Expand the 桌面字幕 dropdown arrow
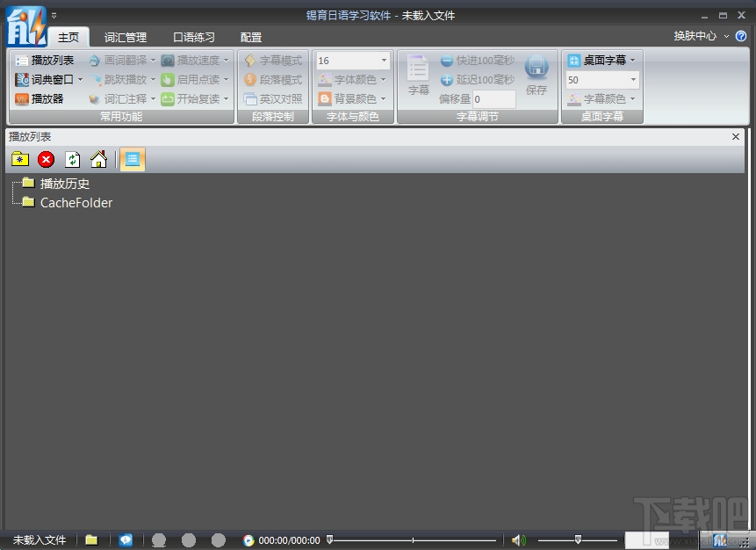Image resolution: width=756 pixels, height=550 pixels. tap(632, 61)
